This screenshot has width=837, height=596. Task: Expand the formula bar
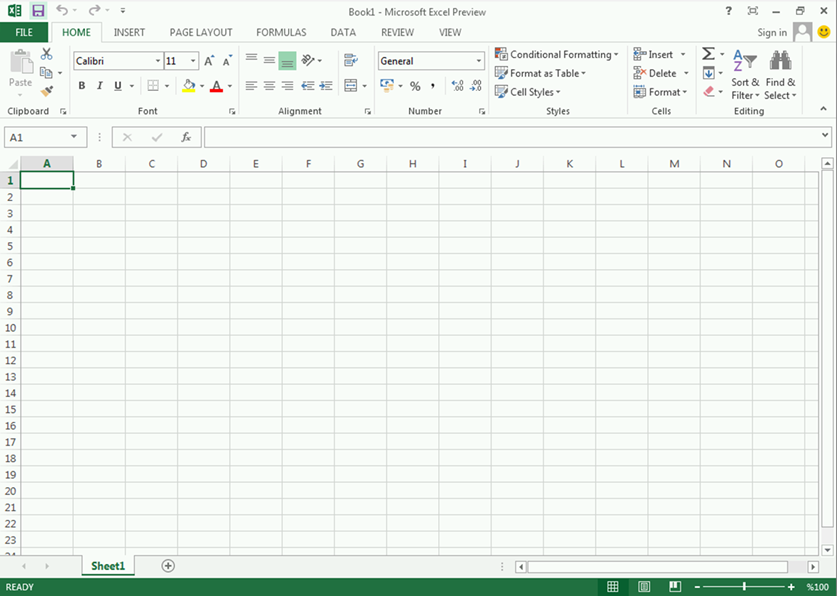click(825, 136)
